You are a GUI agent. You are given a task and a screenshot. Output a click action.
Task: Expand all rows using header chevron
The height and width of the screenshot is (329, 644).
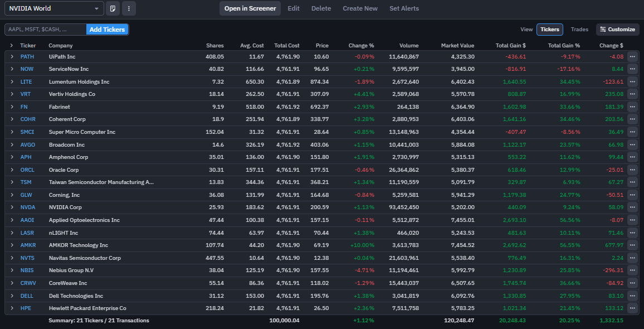(11, 46)
